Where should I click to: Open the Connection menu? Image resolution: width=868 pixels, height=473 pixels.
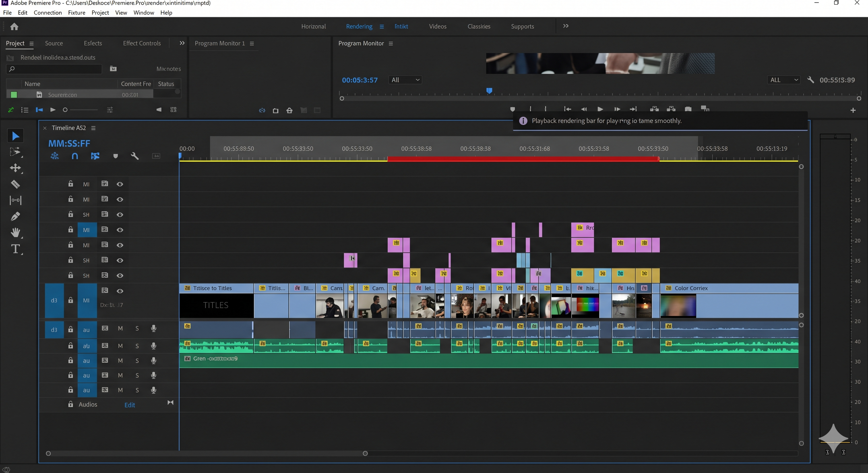point(48,12)
